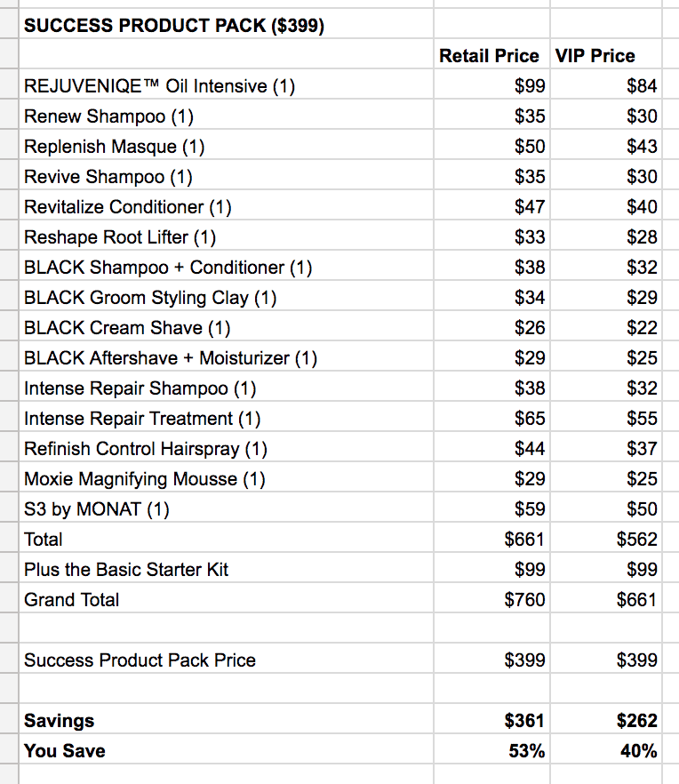
Task: Click the BLACK Cream Shave retail price
Action: (x=530, y=328)
